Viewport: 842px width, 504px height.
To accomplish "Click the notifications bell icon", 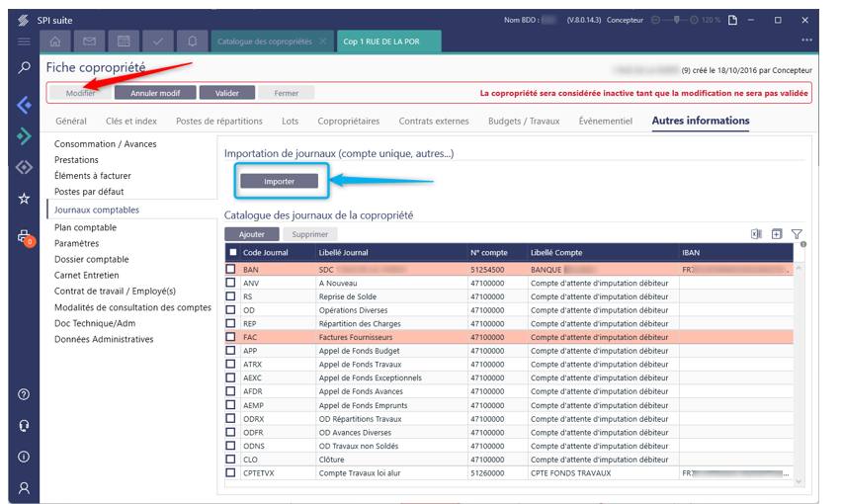I will click(x=192, y=42).
